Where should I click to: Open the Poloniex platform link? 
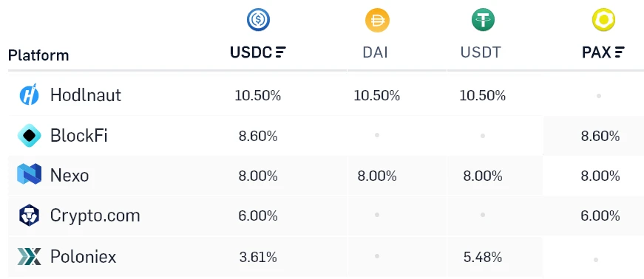pos(83,257)
